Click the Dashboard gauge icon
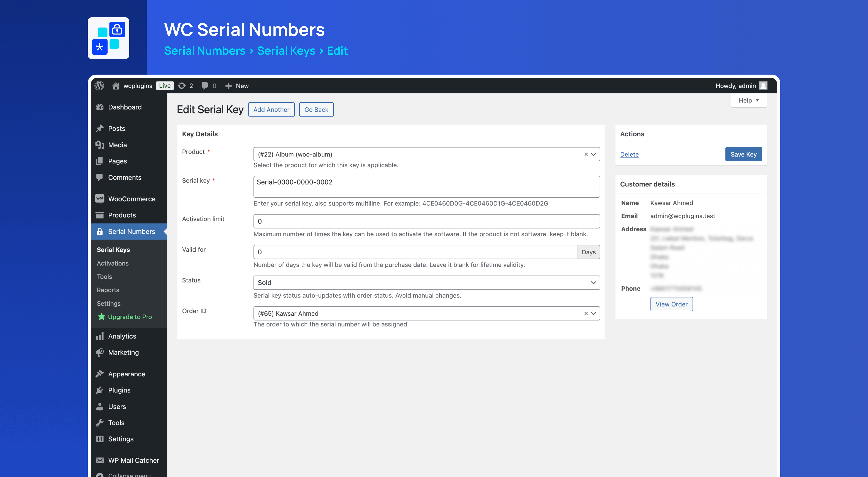The height and width of the screenshot is (477, 868). [100, 107]
